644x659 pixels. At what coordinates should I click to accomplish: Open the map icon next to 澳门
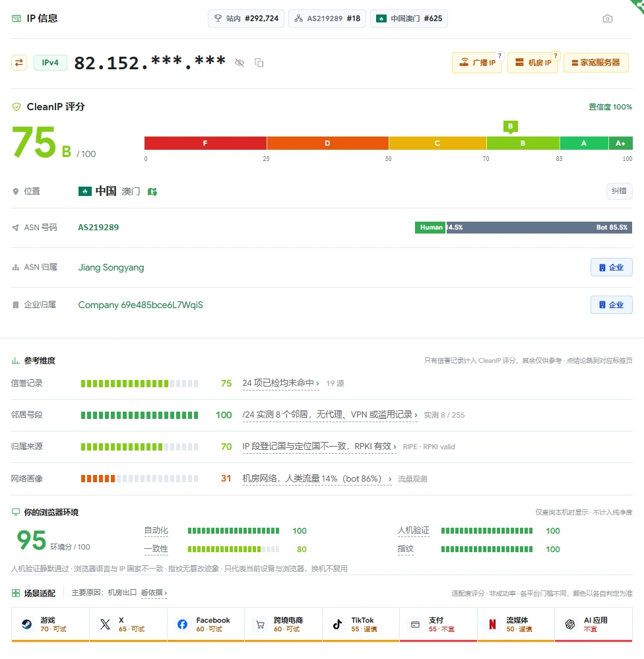pos(152,192)
